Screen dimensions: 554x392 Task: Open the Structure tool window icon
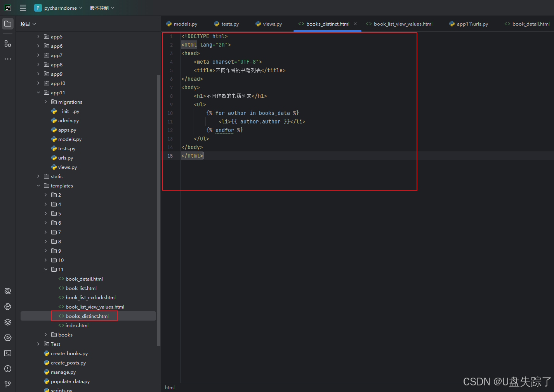8,43
